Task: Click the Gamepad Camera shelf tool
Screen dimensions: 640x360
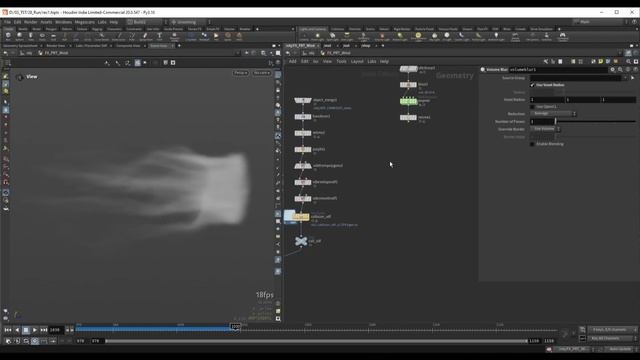Action: click(x=562, y=37)
